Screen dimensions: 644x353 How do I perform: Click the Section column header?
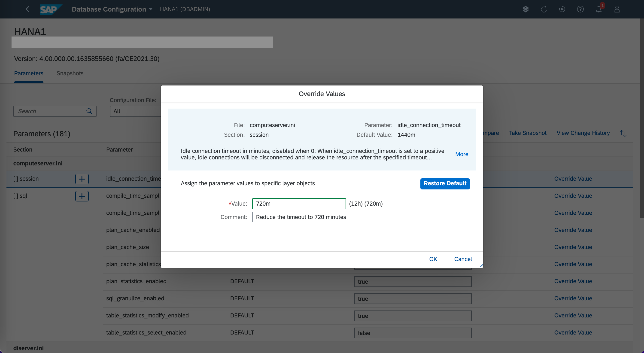point(23,149)
